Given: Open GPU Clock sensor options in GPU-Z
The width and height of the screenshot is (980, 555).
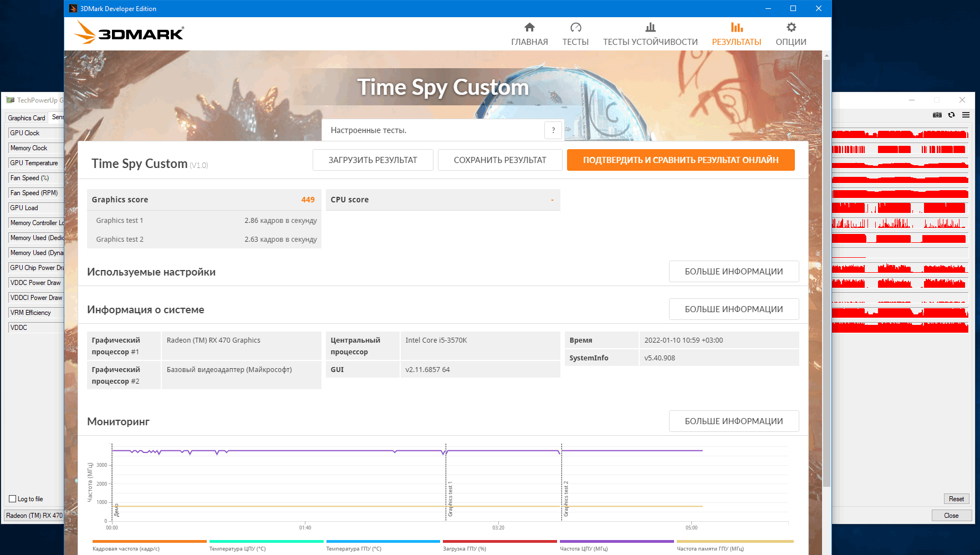Looking at the screenshot, I should (x=36, y=133).
